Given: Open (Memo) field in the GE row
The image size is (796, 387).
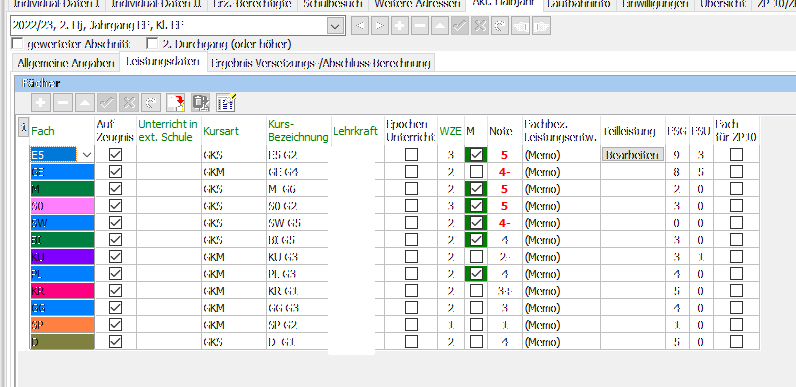Looking at the screenshot, I should (561, 172).
